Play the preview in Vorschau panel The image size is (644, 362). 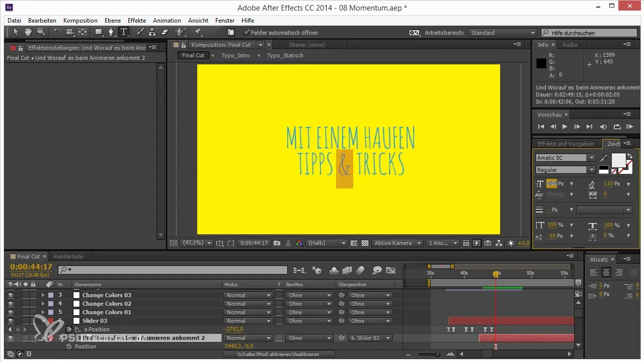click(565, 127)
